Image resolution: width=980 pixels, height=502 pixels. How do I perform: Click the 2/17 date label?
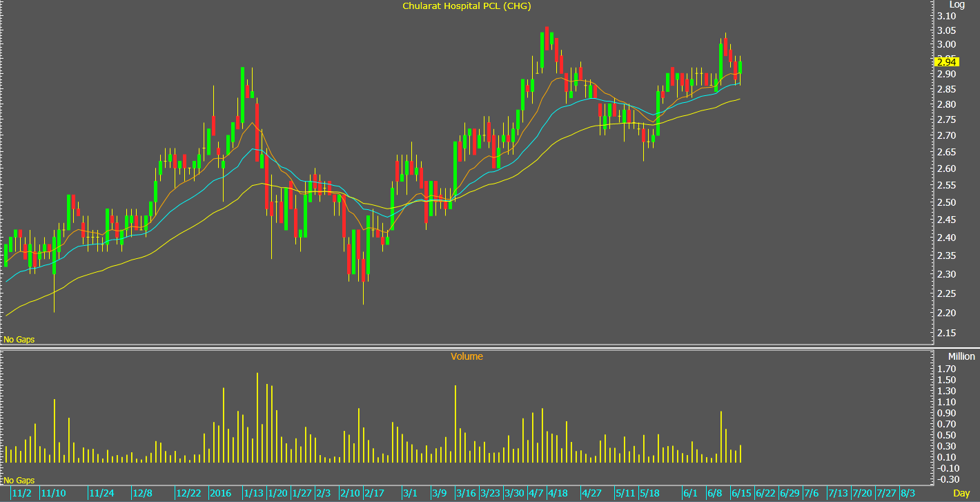(x=373, y=493)
